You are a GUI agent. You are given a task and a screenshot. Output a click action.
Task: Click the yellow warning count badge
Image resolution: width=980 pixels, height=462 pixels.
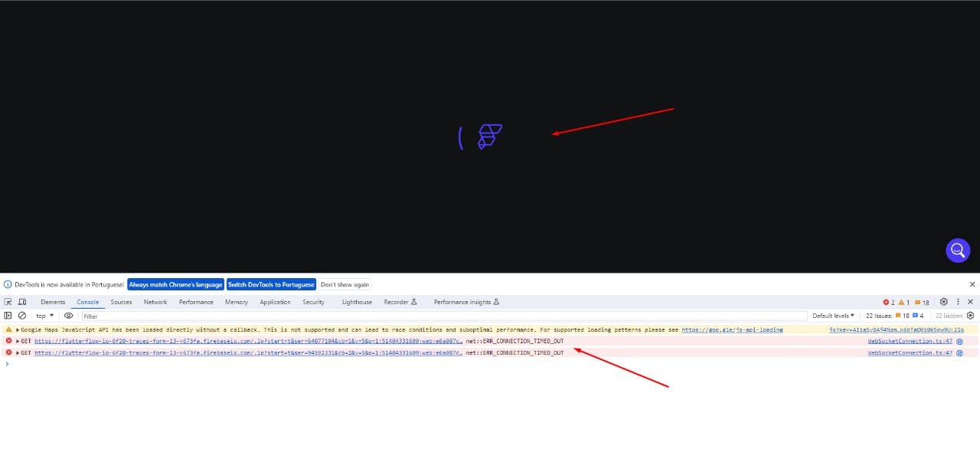(x=904, y=302)
